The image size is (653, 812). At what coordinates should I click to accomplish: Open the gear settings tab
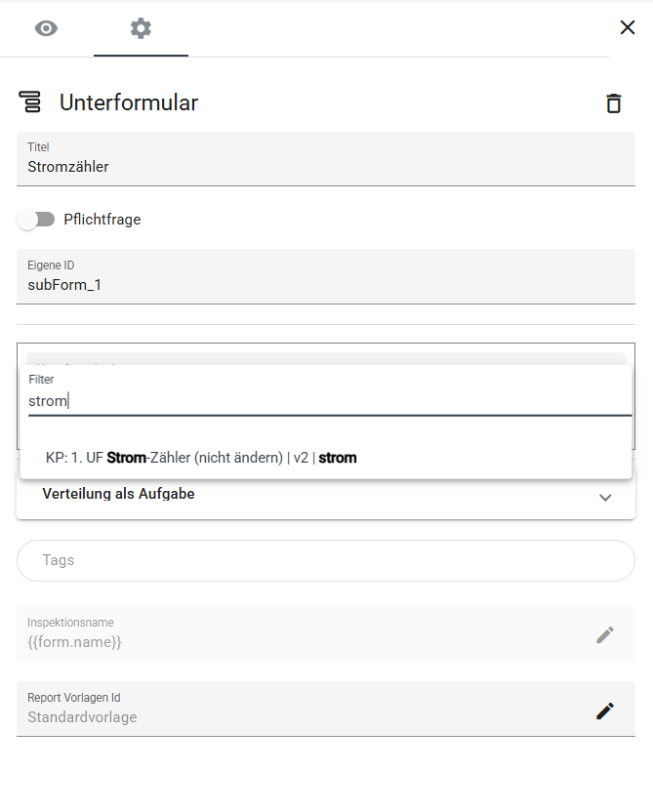point(141,28)
